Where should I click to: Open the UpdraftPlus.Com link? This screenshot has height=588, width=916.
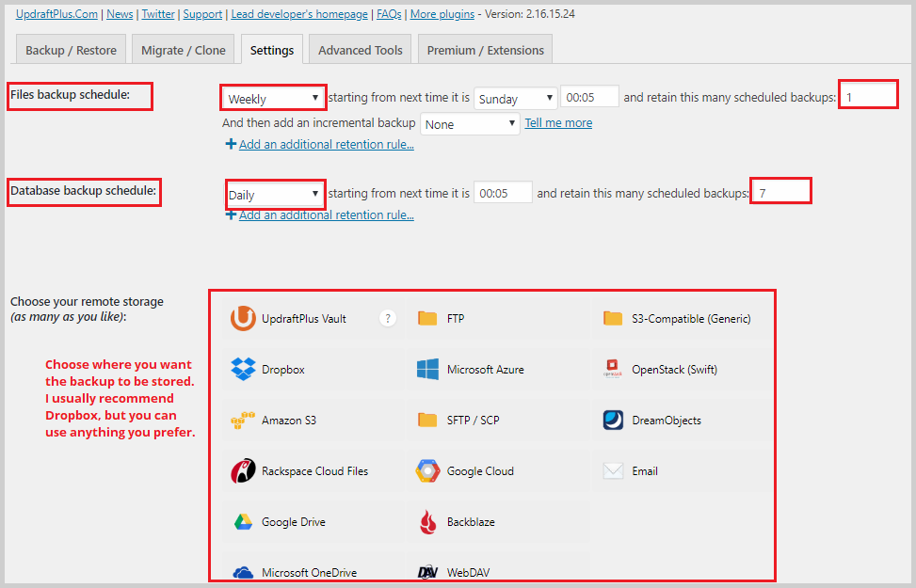click(x=56, y=14)
